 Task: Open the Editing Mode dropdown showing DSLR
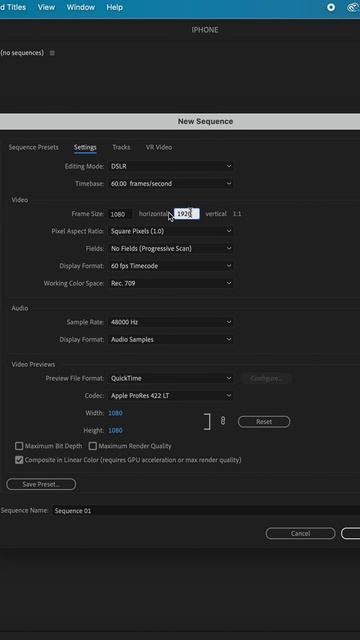click(x=171, y=166)
